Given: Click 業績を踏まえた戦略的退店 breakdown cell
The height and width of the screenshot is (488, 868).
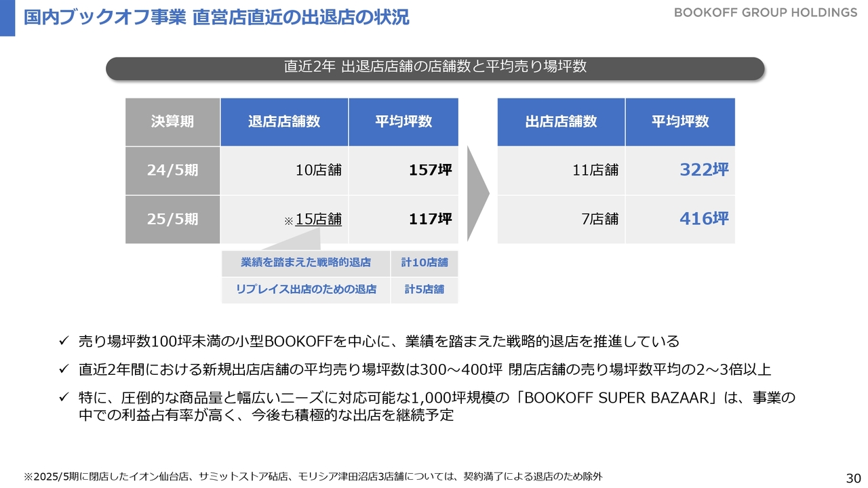Looking at the screenshot, I should point(306,263).
